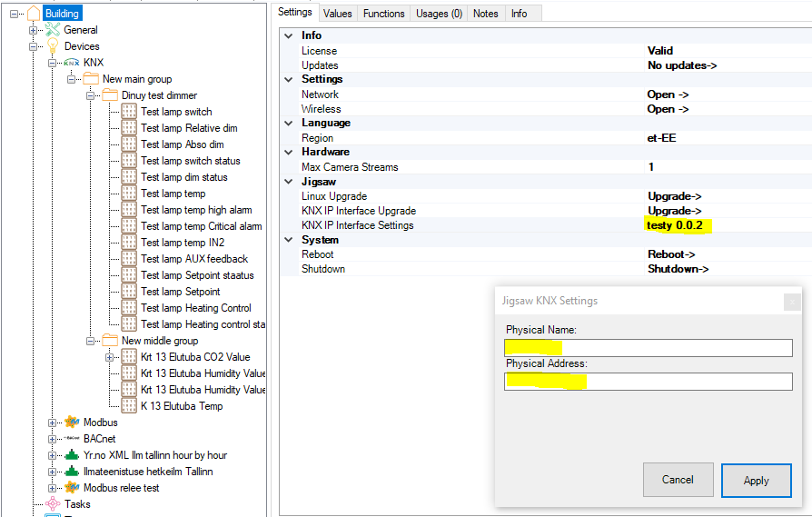812x517 pixels.
Task: Cancel the Jigsaw KNX Settings dialog
Action: click(678, 480)
